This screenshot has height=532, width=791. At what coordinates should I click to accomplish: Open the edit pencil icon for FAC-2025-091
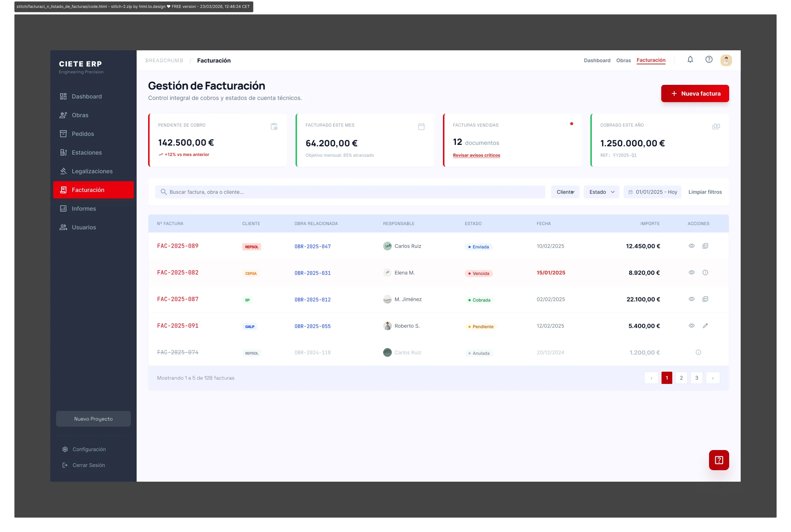pos(705,326)
